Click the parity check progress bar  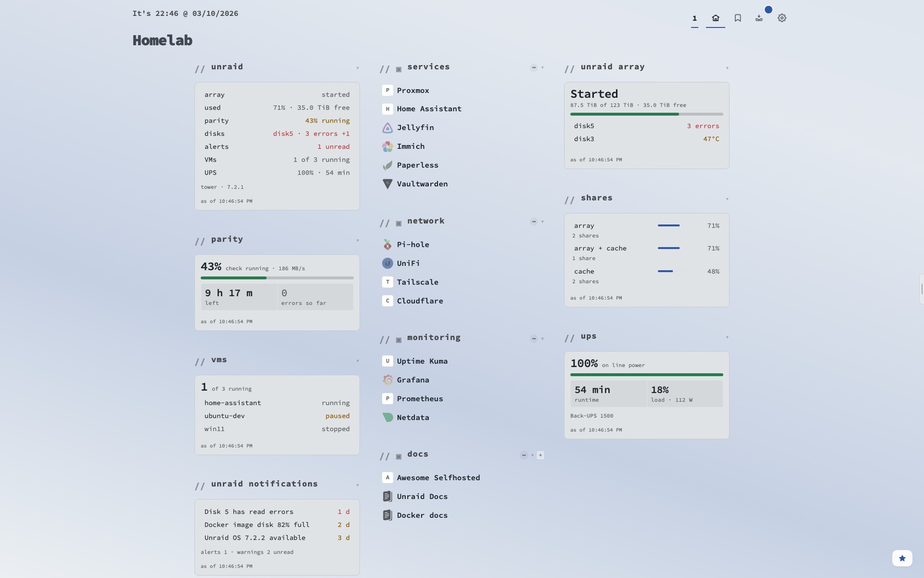point(277,278)
